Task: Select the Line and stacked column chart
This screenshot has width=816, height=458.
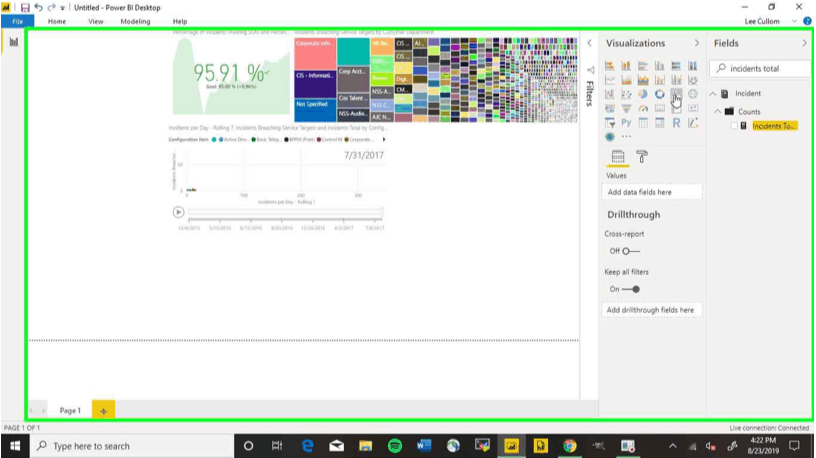Action: (659, 80)
